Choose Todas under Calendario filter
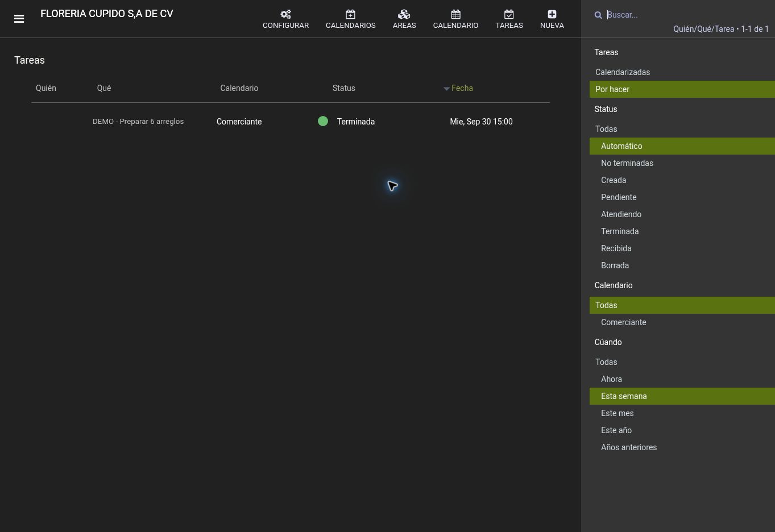 tap(682, 305)
